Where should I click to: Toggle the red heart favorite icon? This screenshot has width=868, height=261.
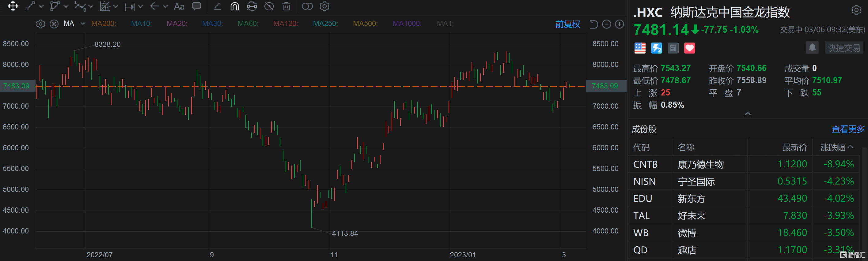coord(689,48)
